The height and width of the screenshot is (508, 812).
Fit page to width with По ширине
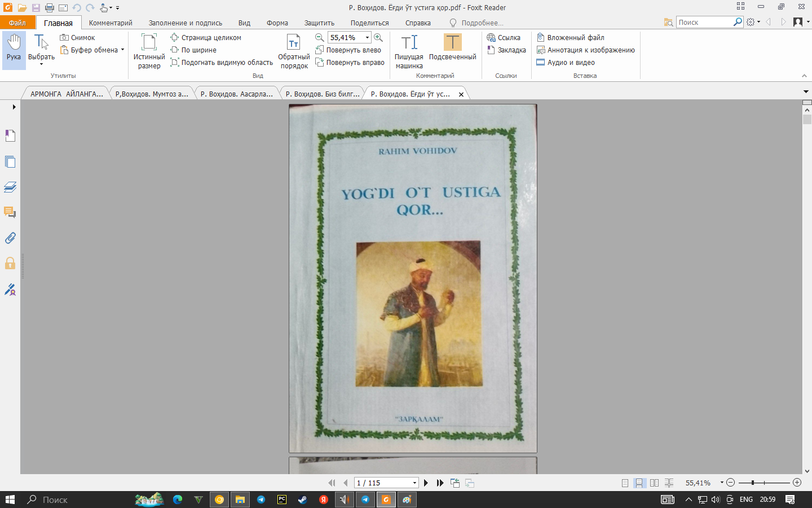pyautogui.click(x=193, y=50)
